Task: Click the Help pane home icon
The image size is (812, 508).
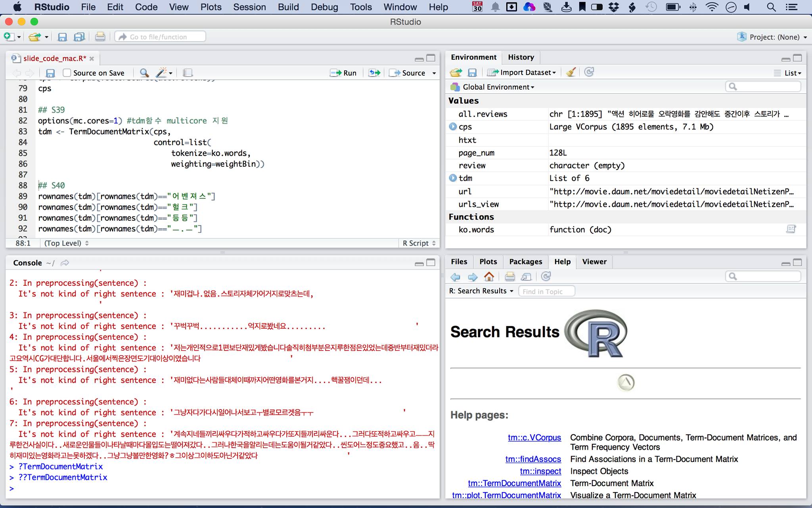Action: tap(489, 277)
